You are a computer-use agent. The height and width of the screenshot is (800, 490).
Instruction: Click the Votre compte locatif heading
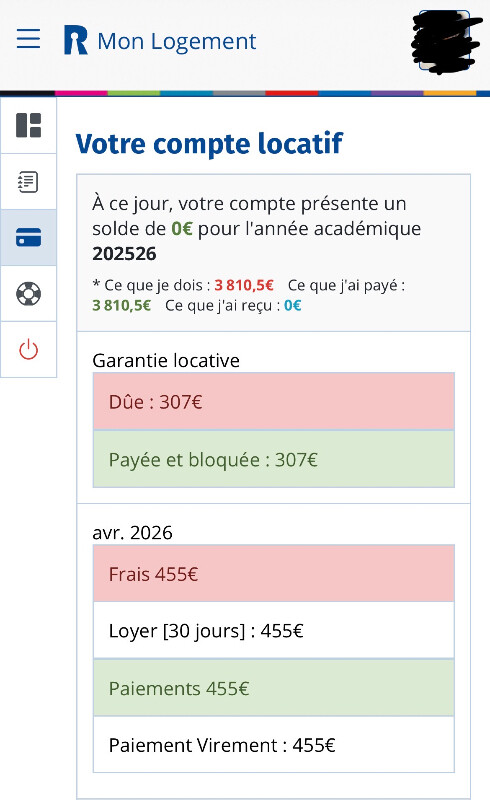point(209,144)
